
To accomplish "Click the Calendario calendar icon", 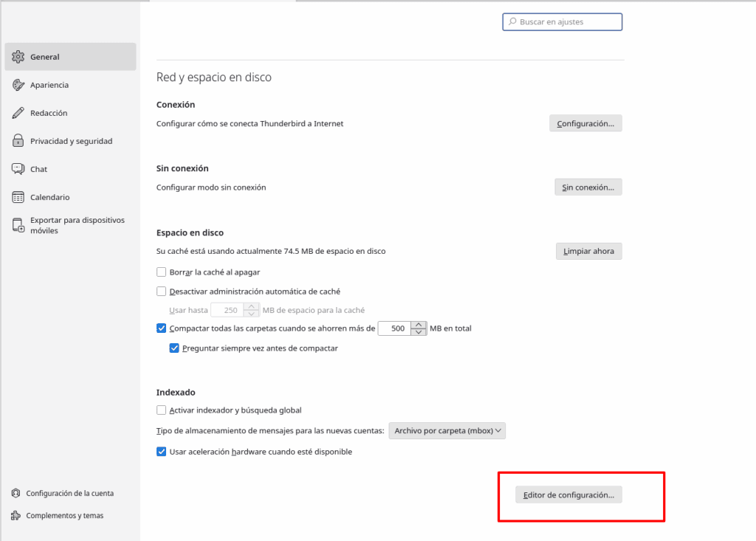I will 18,197.
